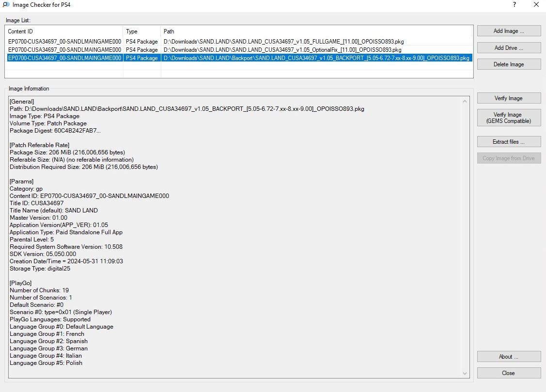546x392 pixels.
Task: Click the SDK Version 05.050.000 line
Action: click(43, 254)
